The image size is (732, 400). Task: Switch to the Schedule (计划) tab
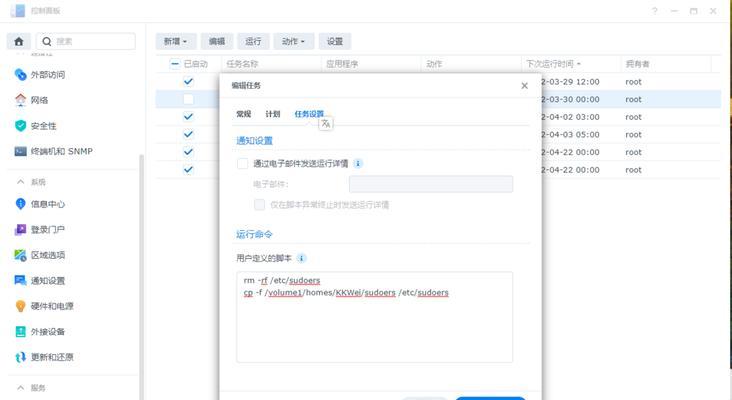273,114
